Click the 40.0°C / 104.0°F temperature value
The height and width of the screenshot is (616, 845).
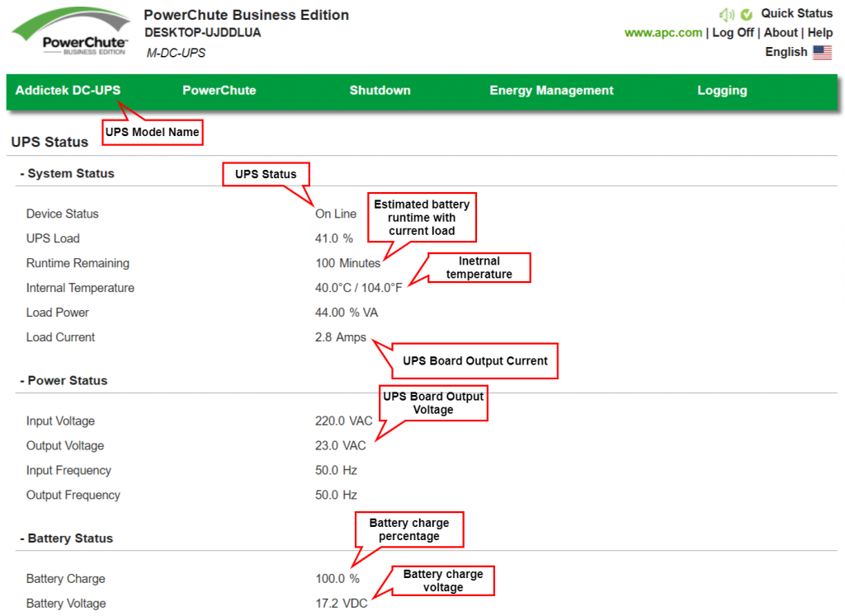pos(359,288)
